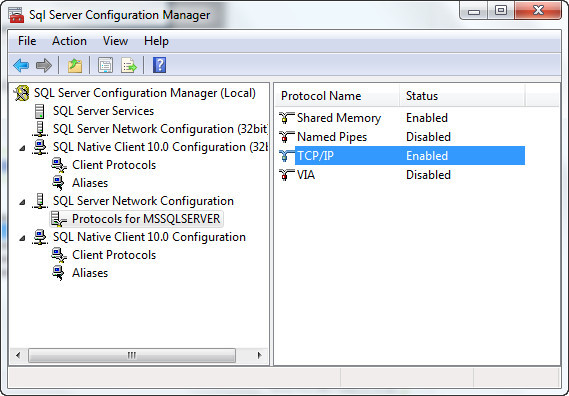This screenshot has height=396, width=569.
Task: Select the bottom Client Protocols tree item
Action: coord(114,255)
